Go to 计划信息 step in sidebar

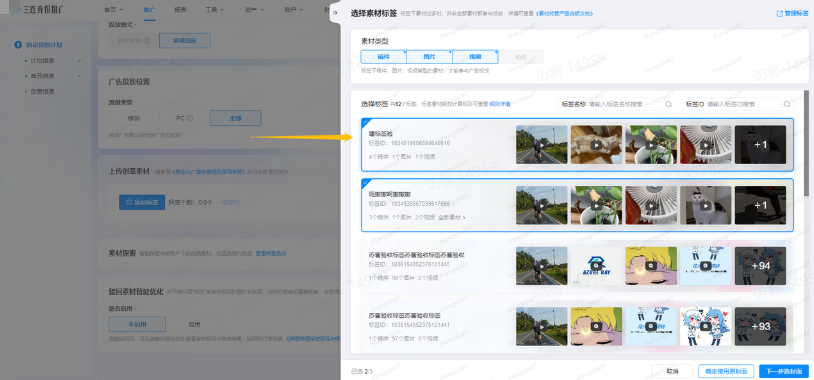43,61
